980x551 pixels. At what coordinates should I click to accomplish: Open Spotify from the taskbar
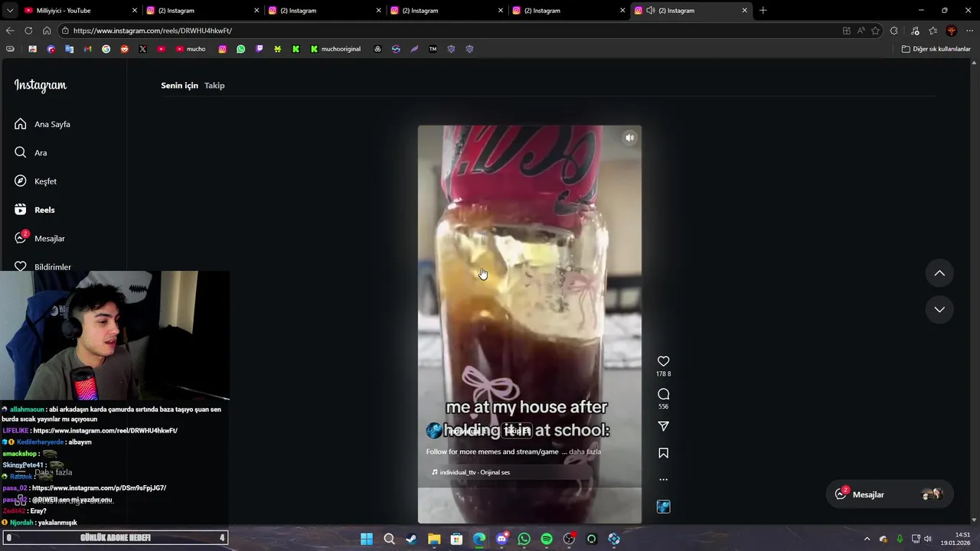click(547, 539)
